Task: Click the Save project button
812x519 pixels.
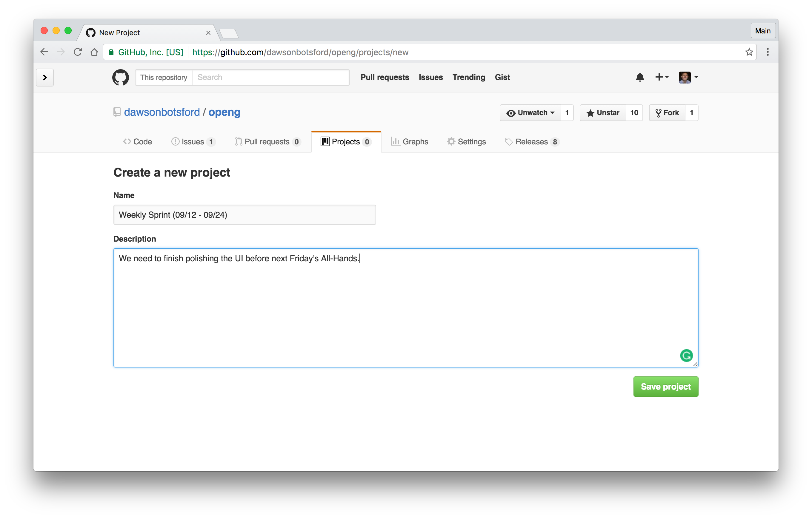Action: coord(665,386)
